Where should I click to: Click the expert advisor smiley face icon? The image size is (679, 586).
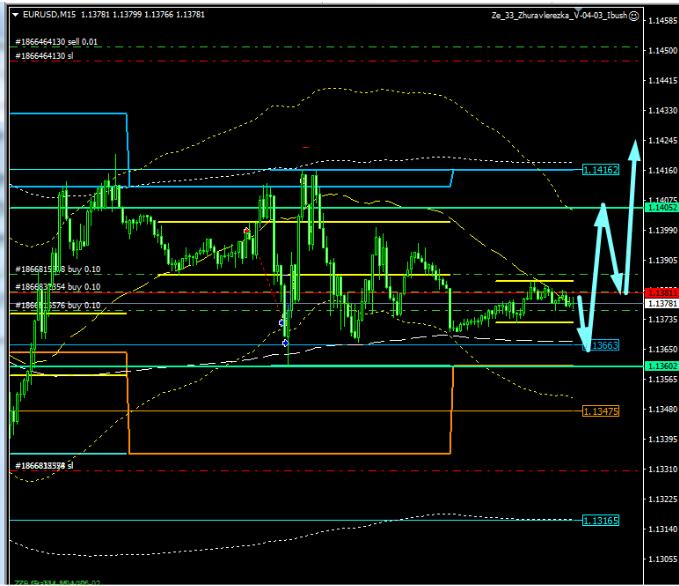click(x=634, y=16)
